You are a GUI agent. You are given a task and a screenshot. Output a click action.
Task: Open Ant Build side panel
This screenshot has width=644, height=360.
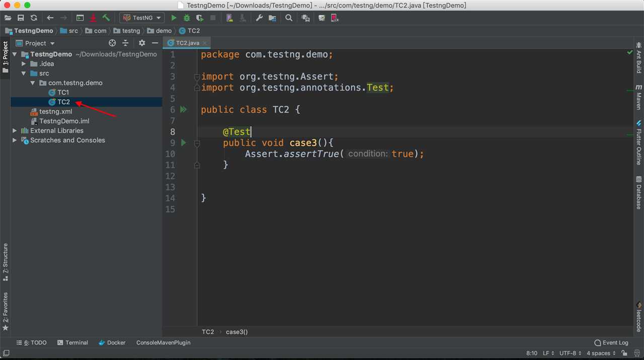pos(638,57)
